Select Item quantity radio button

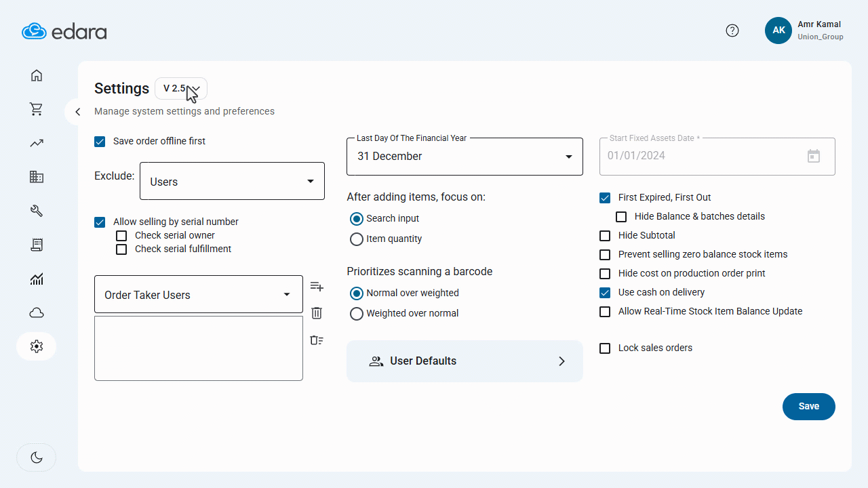pyautogui.click(x=357, y=239)
